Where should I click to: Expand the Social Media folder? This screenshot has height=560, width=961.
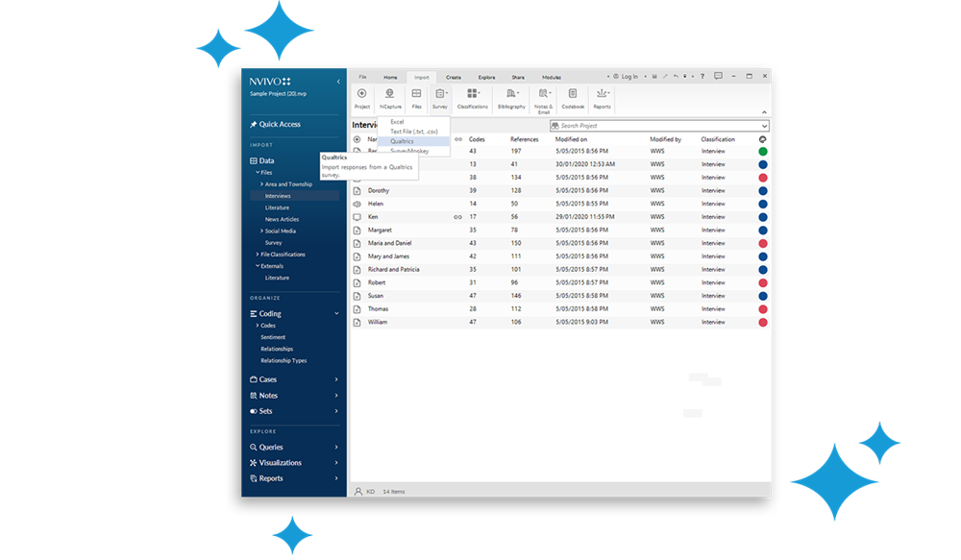tap(261, 231)
